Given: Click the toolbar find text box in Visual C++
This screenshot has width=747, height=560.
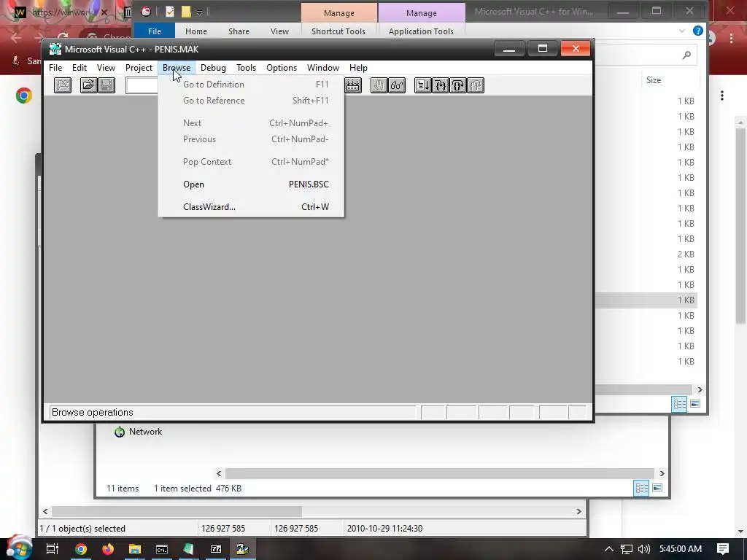Looking at the screenshot, I should click(142, 85).
